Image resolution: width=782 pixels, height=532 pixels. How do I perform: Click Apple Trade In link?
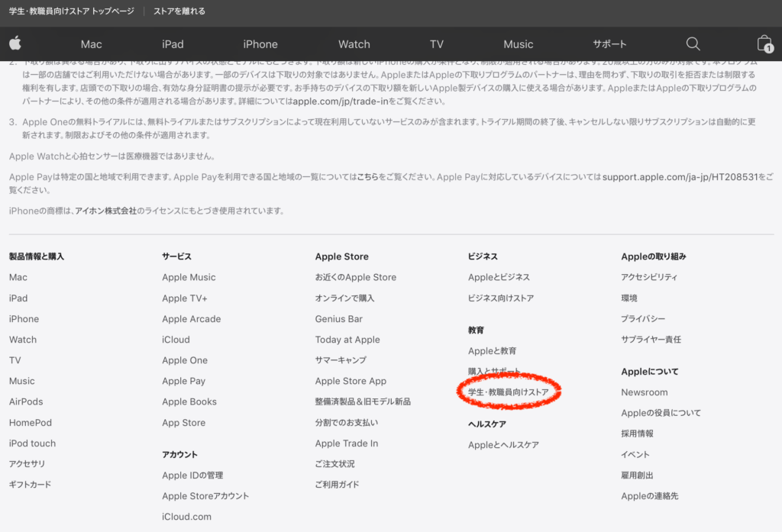pyautogui.click(x=347, y=443)
